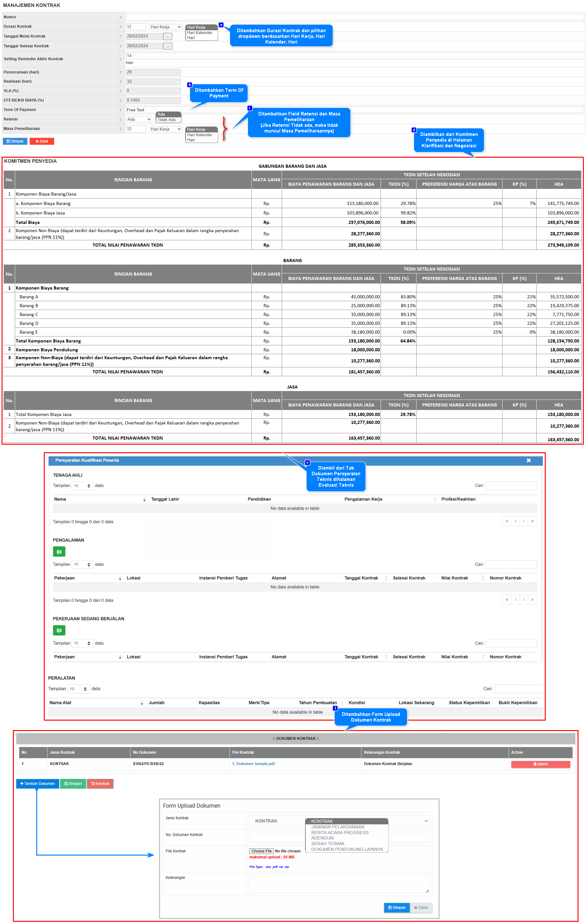Close the Persyaratan Kualifikasi Peserta panel
This screenshot has width=587, height=924.
pos(528,460)
